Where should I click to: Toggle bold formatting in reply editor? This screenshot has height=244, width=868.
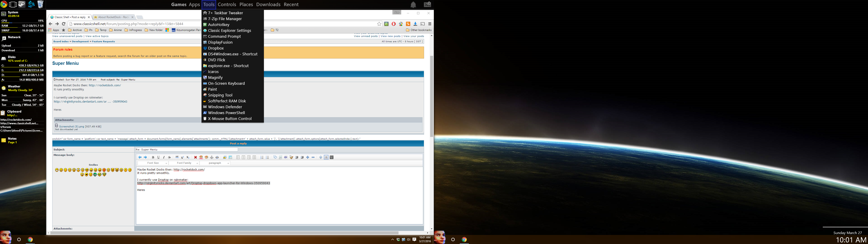point(153,157)
